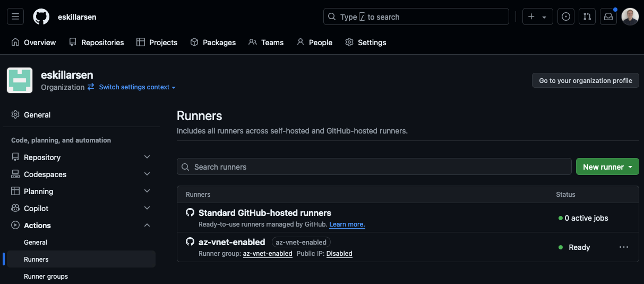Click the Runners page heading
This screenshot has width=644, height=284.
(x=199, y=116)
